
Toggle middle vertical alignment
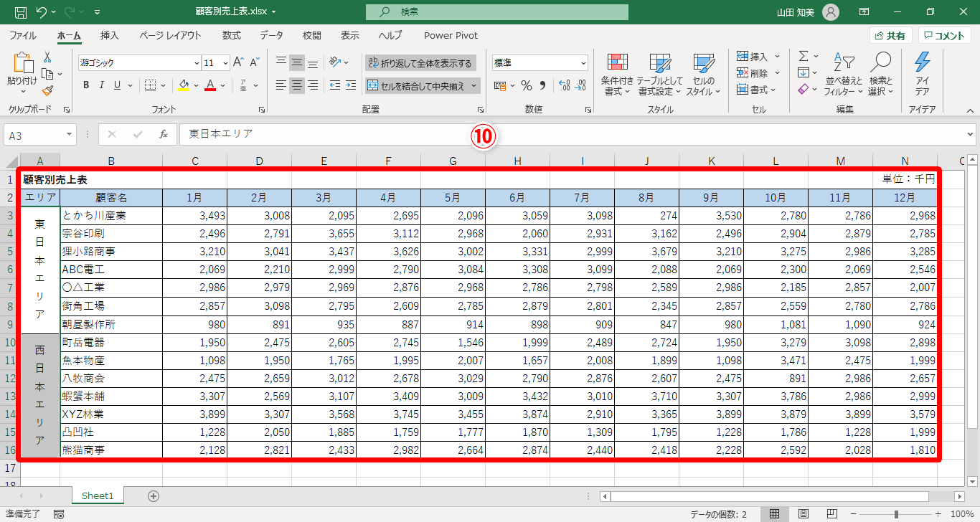(x=297, y=62)
